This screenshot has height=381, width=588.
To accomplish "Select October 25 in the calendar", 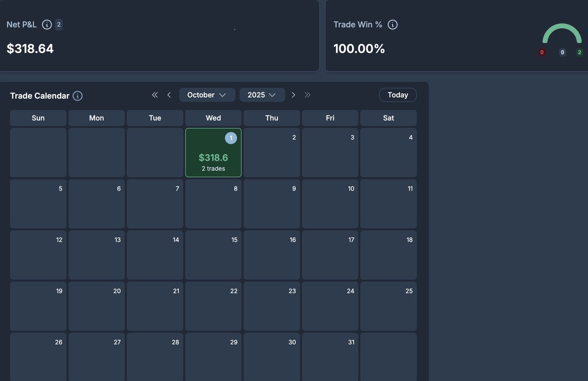I will pyautogui.click(x=389, y=306).
